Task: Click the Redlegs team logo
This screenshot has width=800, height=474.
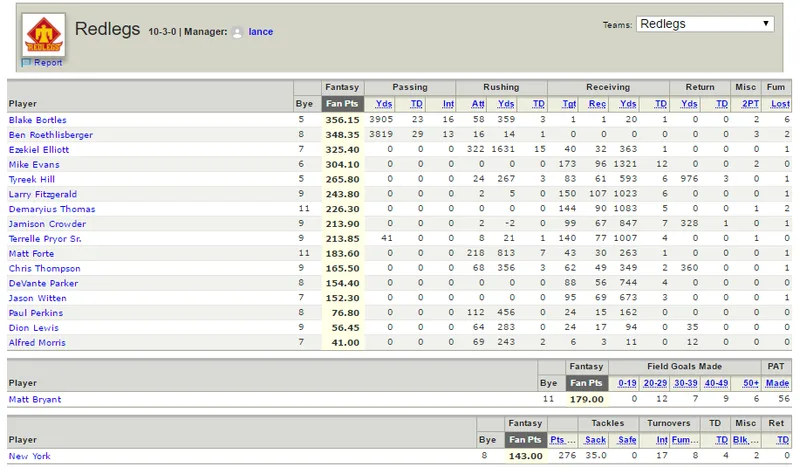Action: (43, 35)
